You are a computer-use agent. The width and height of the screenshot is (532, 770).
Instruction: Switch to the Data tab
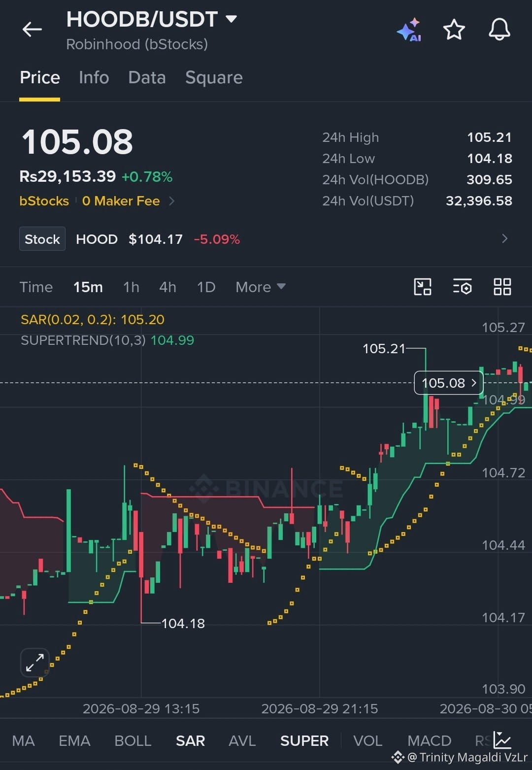click(x=147, y=78)
